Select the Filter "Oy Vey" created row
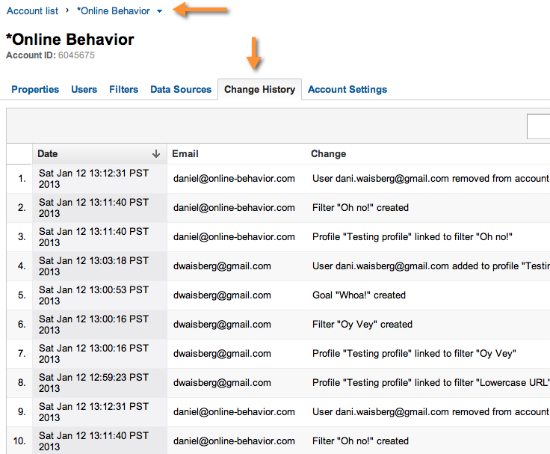 [x=279, y=324]
